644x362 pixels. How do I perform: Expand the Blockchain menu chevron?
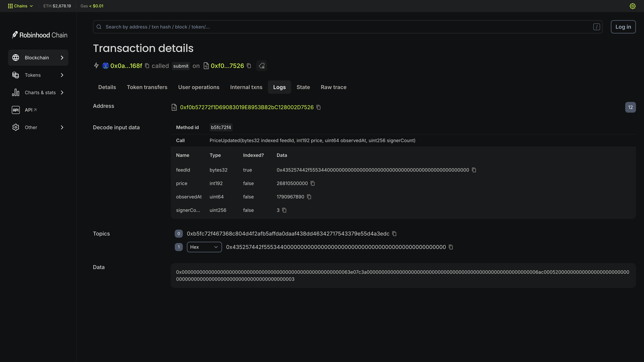coord(62,58)
